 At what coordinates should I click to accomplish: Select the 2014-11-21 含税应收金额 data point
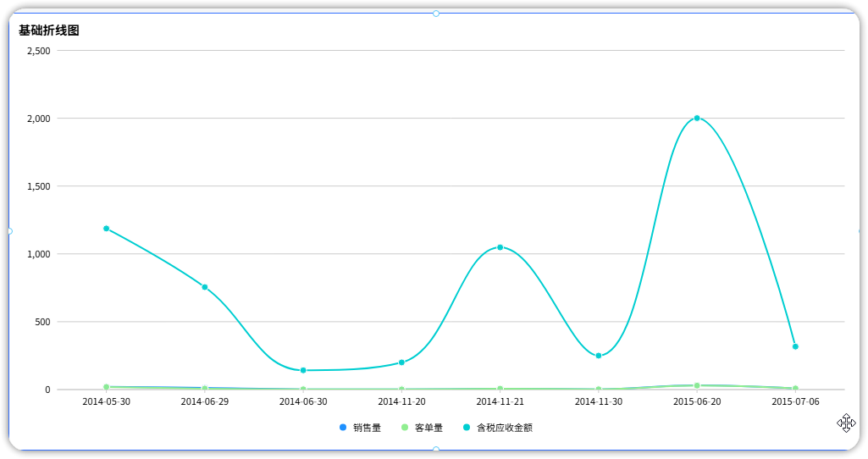tap(500, 247)
